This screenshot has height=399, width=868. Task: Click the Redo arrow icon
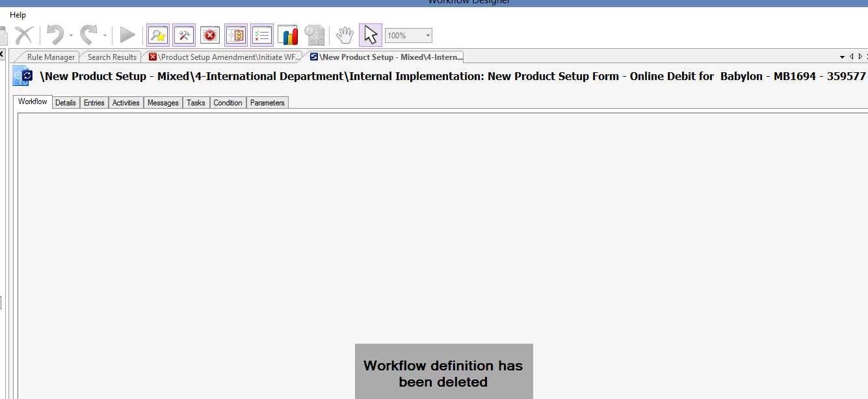pyautogui.click(x=89, y=34)
